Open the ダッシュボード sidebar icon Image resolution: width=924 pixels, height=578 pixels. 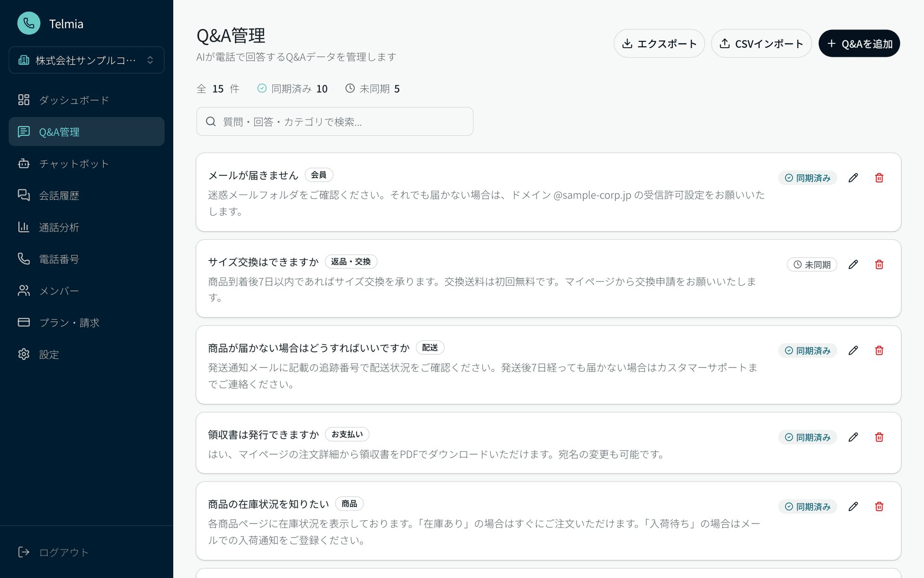24,100
